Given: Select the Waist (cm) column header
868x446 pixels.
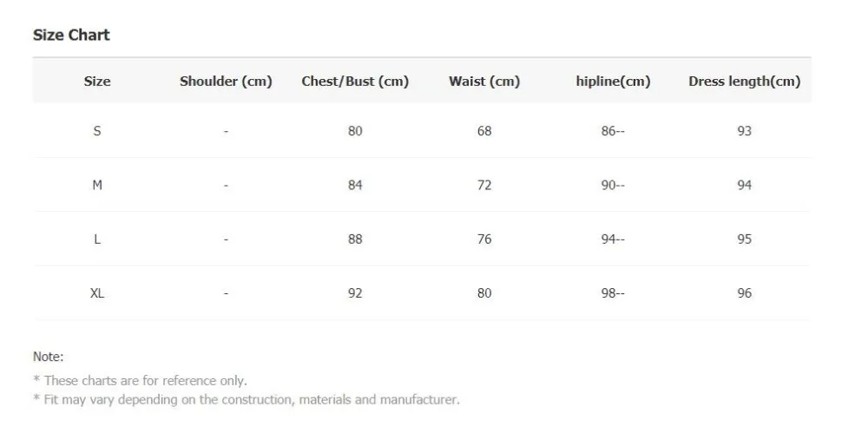Looking at the screenshot, I should click(484, 82).
